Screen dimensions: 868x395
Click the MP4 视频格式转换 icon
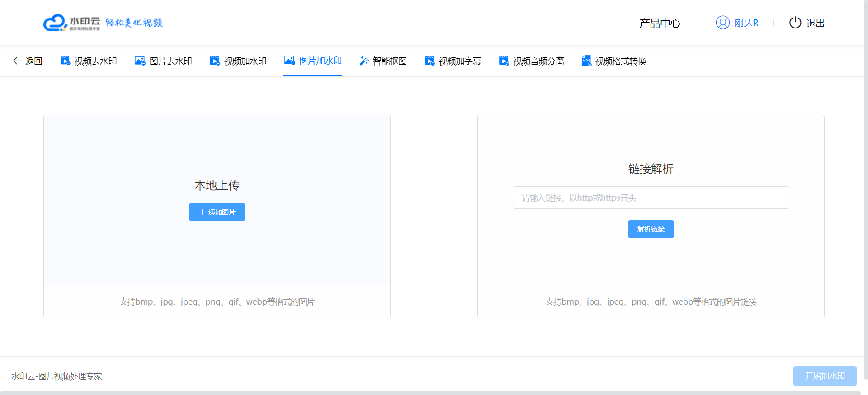point(586,61)
